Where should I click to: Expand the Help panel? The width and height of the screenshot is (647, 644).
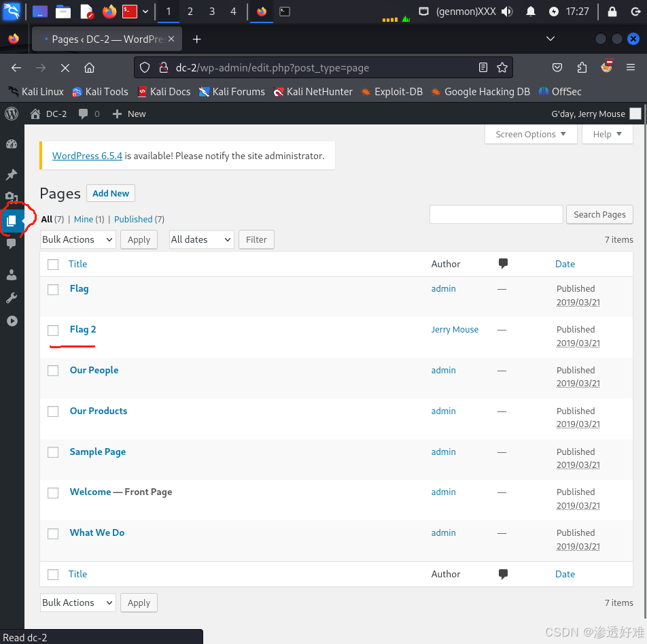click(607, 134)
